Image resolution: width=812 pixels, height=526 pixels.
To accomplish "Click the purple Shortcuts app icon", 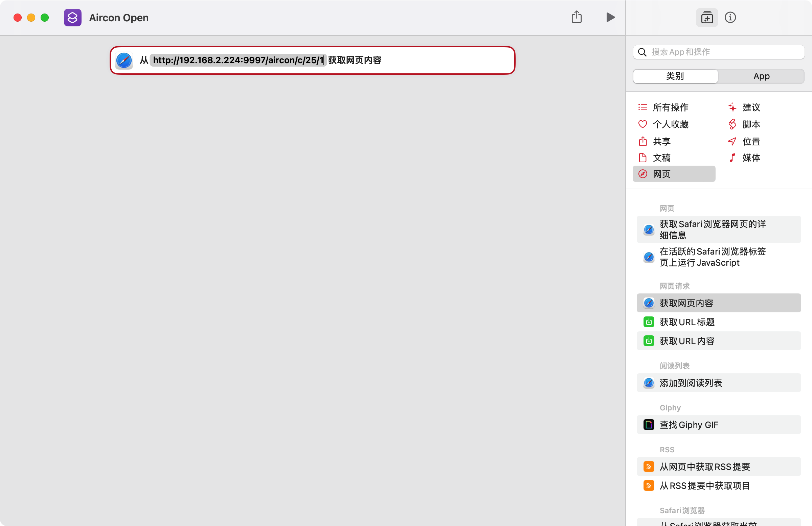I will tap(72, 17).
